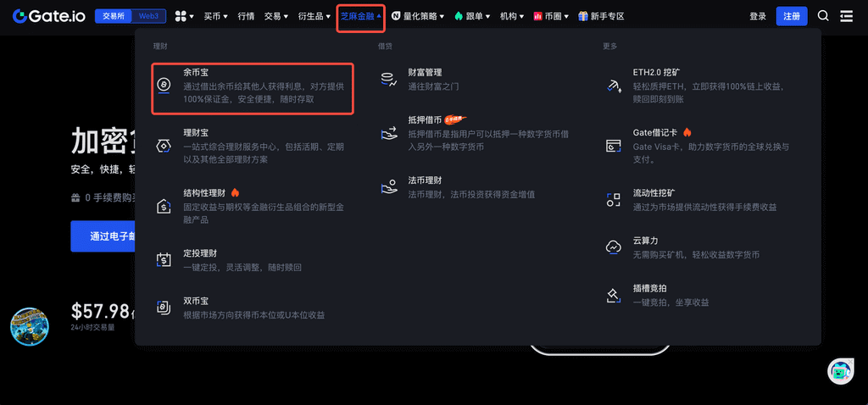
Task: Open the chat assistant robot widget
Action: tap(840, 371)
